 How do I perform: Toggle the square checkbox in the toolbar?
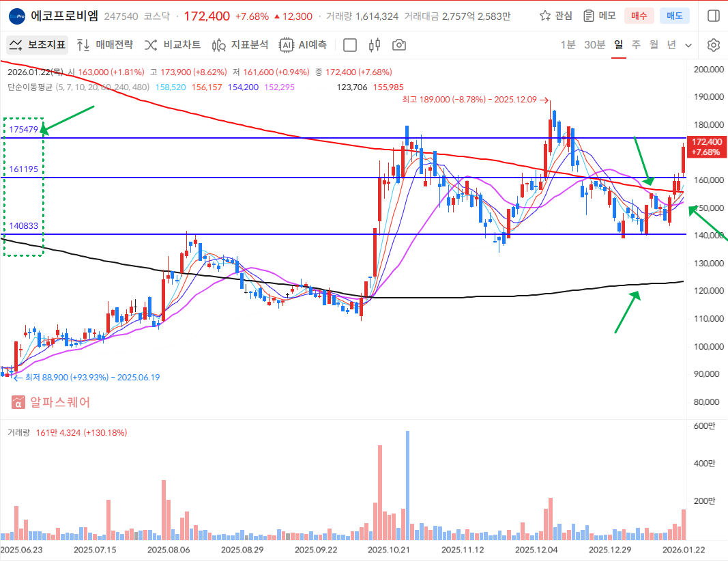(x=350, y=45)
